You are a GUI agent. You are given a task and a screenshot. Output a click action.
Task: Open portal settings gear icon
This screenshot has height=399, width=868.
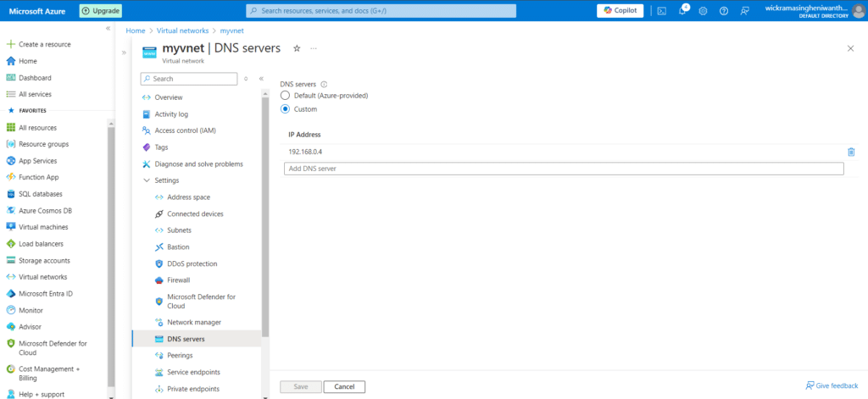click(x=703, y=11)
